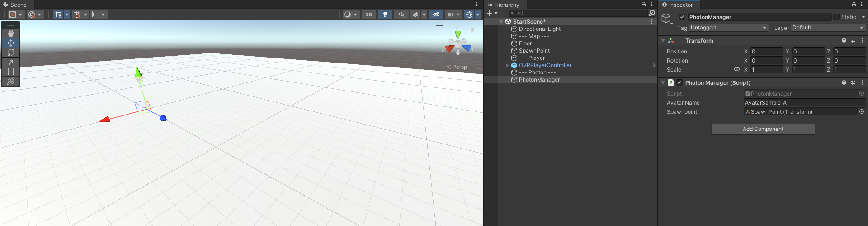
Task: Select the Rotate tool
Action: pyautogui.click(x=11, y=53)
